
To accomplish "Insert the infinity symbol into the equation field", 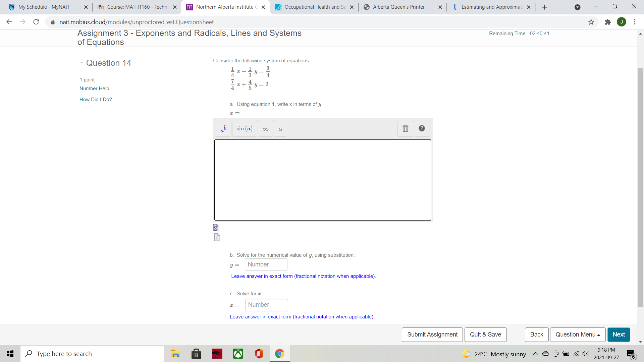I will pyautogui.click(x=265, y=129).
